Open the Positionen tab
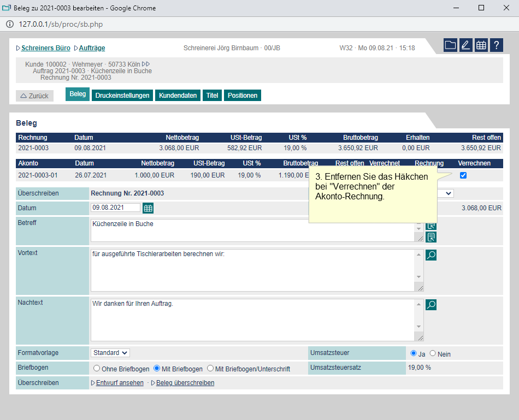 coord(242,96)
